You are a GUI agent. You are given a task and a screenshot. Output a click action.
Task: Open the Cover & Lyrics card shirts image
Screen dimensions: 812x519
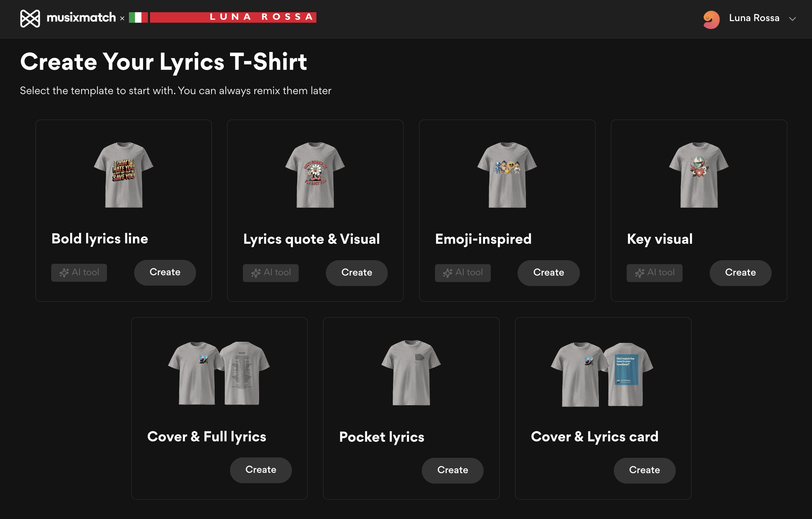pyautogui.click(x=602, y=374)
